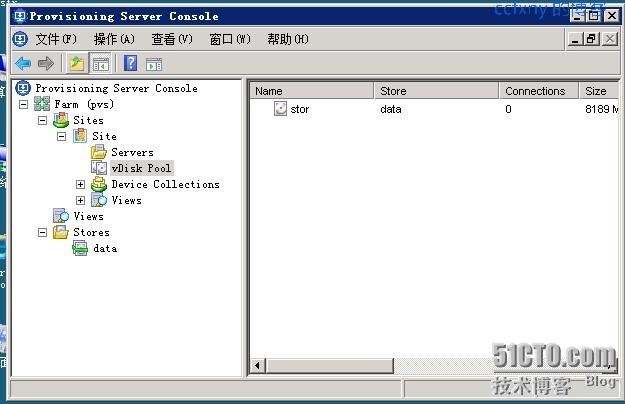Toggle the Show/Hide Console Tree icon

(x=100, y=64)
